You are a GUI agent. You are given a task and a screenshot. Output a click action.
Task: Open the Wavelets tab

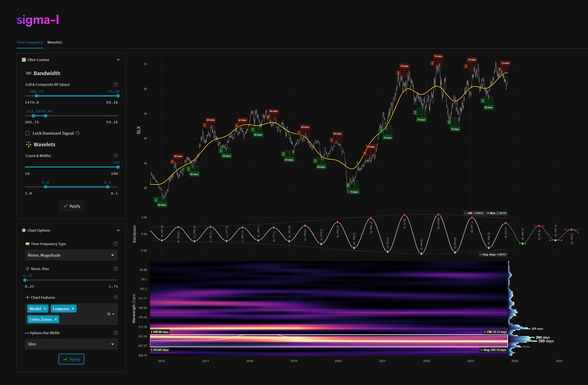point(55,42)
